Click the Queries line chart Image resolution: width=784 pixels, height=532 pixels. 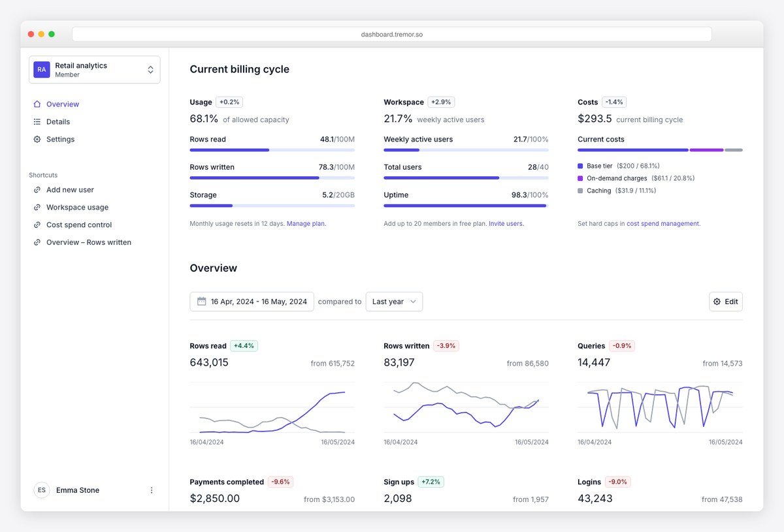660,407
